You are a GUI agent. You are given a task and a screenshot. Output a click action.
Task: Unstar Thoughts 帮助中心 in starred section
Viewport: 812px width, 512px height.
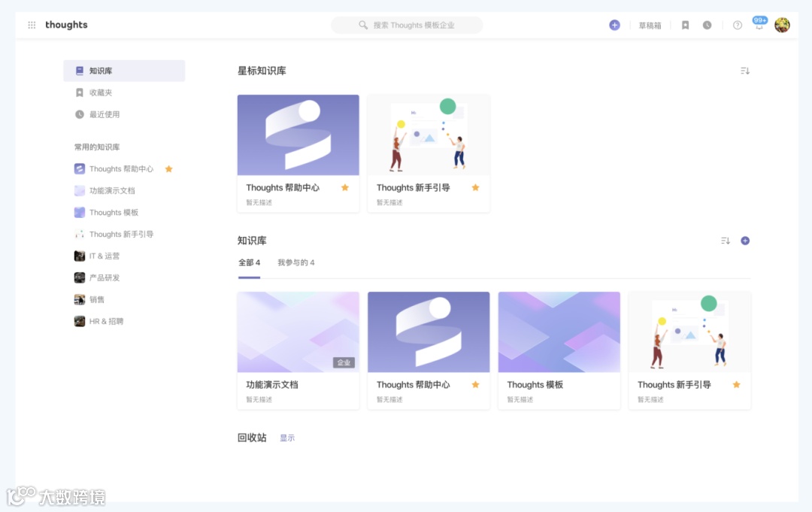coord(345,187)
